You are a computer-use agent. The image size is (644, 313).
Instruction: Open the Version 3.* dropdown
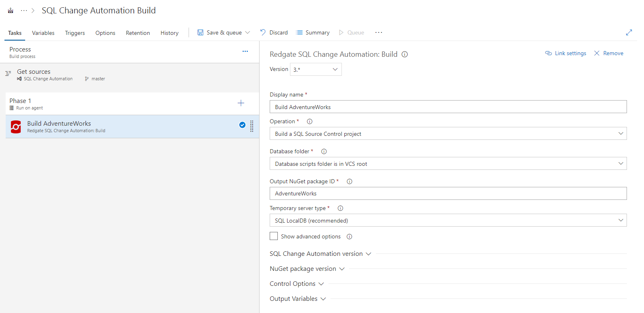tap(316, 69)
